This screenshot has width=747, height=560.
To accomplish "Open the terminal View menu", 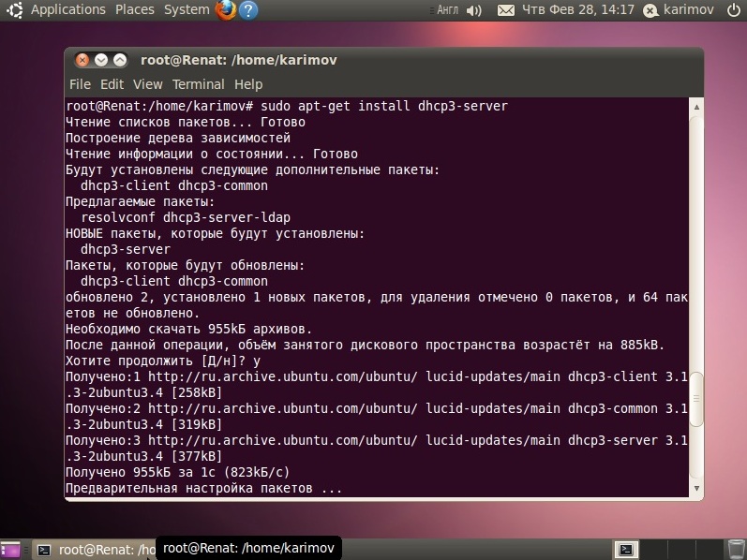I will 148,84.
